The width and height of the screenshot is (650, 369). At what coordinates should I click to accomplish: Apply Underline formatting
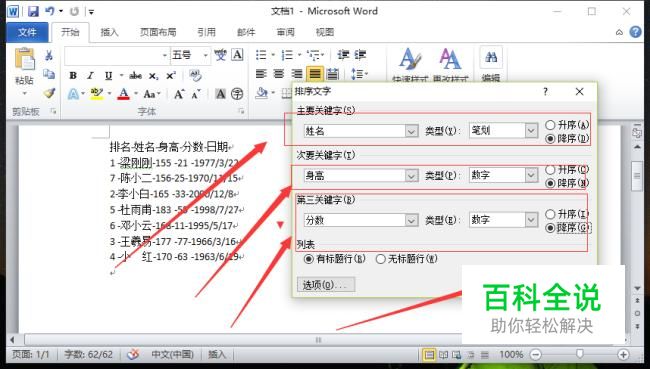tap(109, 75)
